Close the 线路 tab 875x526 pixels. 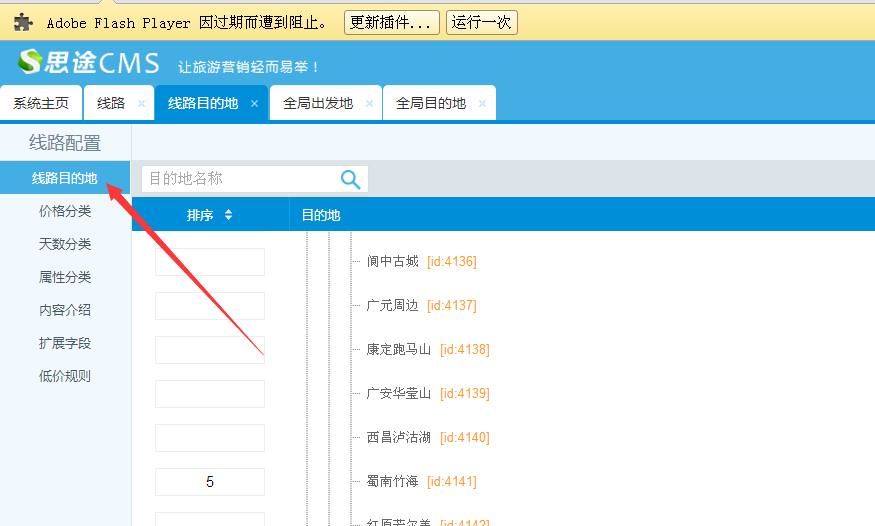coord(141,103)
